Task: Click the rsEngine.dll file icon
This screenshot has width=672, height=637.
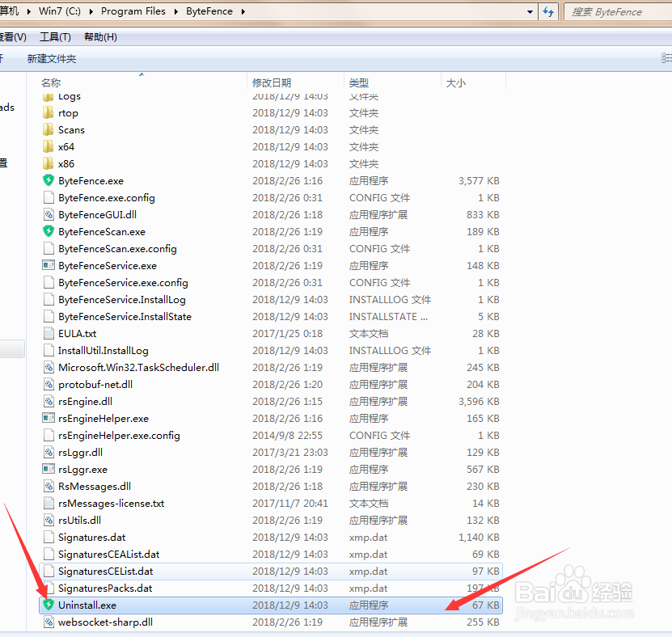Action: tap(49, 401)
